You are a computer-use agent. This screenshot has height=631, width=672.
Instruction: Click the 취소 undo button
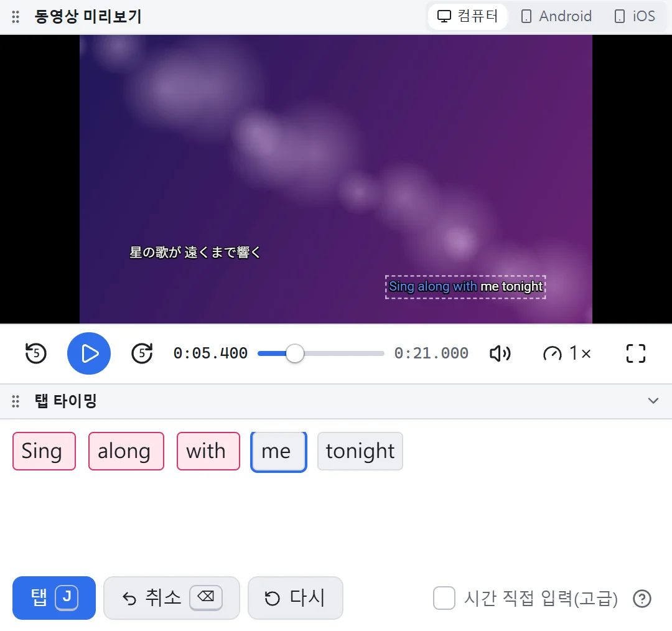tap(172, 597)
